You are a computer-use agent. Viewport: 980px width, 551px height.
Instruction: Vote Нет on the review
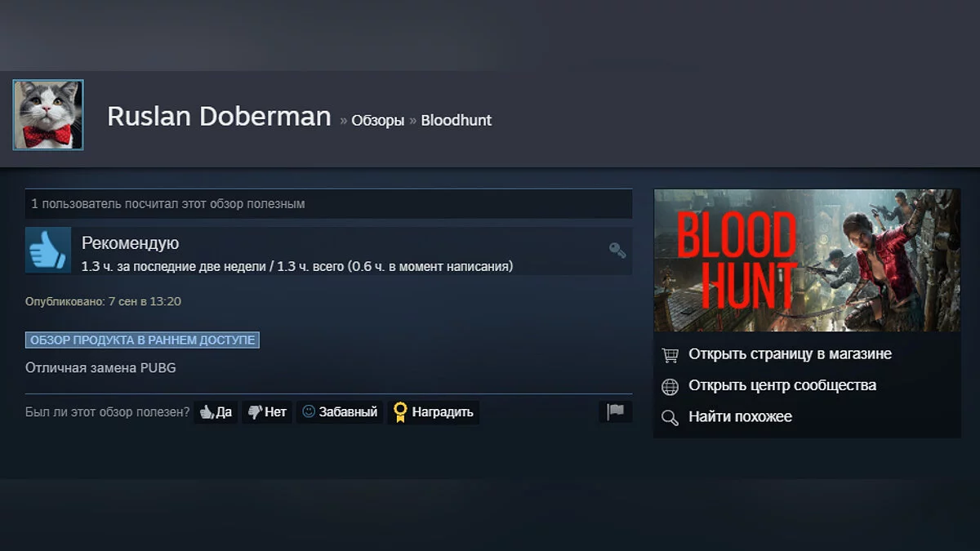click(x=267, y=412)
